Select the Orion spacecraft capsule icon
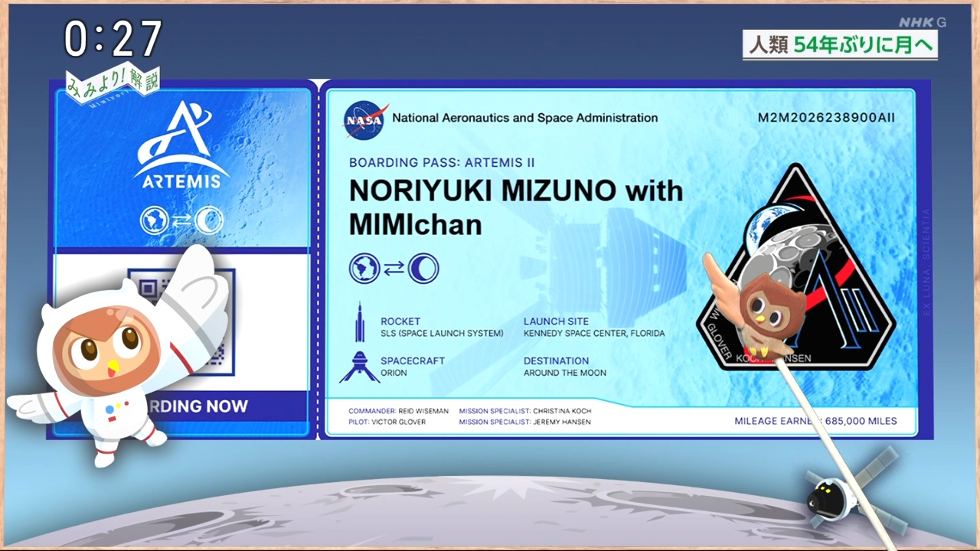This screenshot has height=551, width=980. [360, 367]
